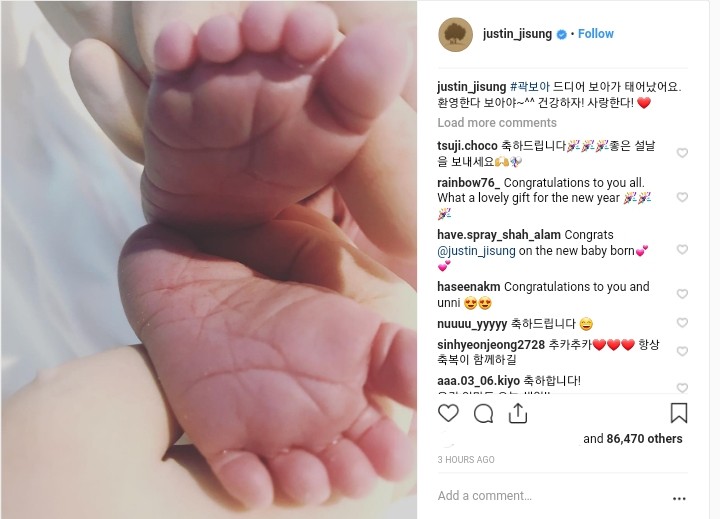This screenshot has width=720, height=519.
Task: Open the three-dot more options menu
Action: coord(679,498)
